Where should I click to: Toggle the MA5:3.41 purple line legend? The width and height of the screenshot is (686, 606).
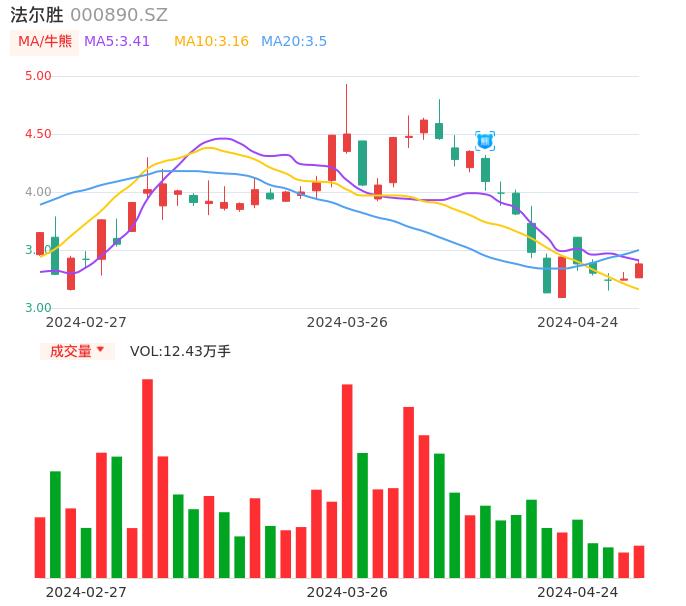click(x=117, y=42)
